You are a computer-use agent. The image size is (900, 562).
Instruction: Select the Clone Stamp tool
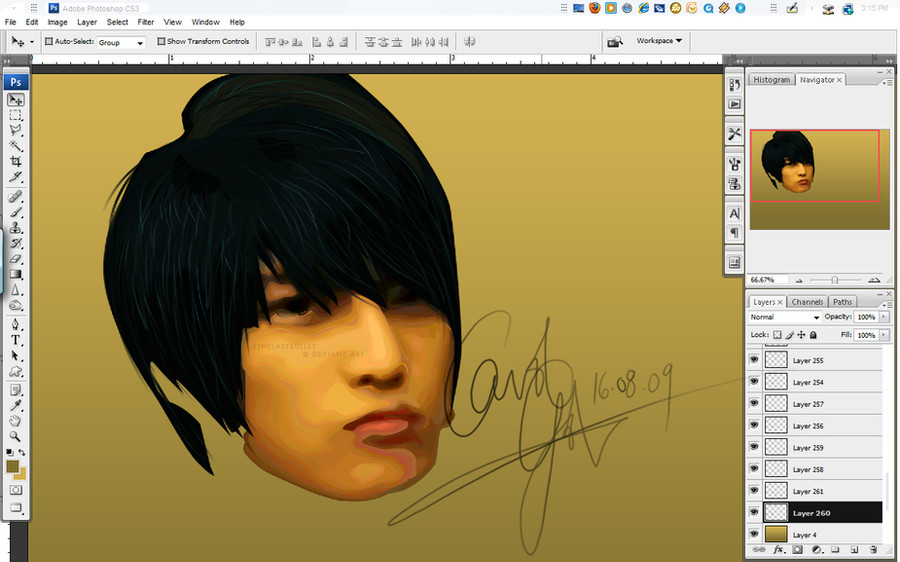pos(15,228)
